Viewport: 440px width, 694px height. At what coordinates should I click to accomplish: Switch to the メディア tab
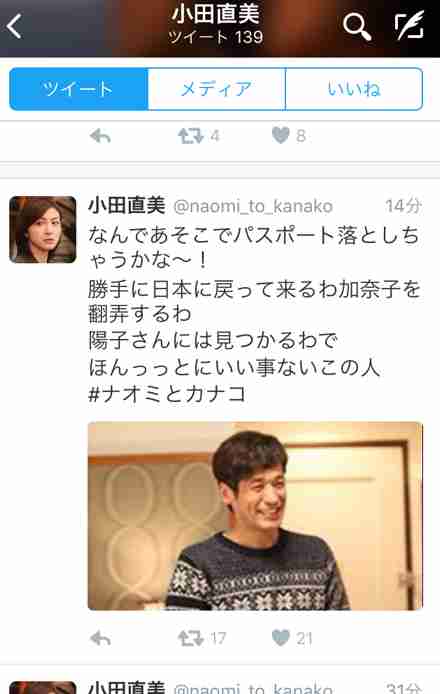click(x=216, y=89)
